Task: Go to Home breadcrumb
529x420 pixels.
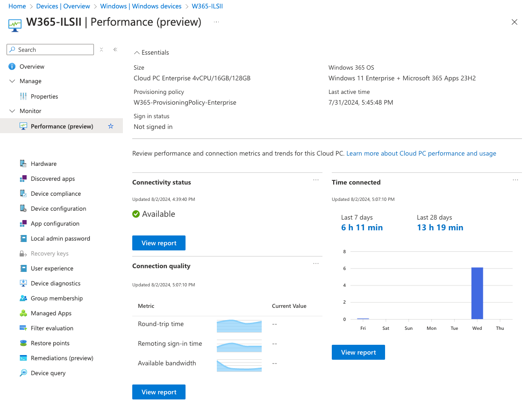Action: tap(17, 7)
